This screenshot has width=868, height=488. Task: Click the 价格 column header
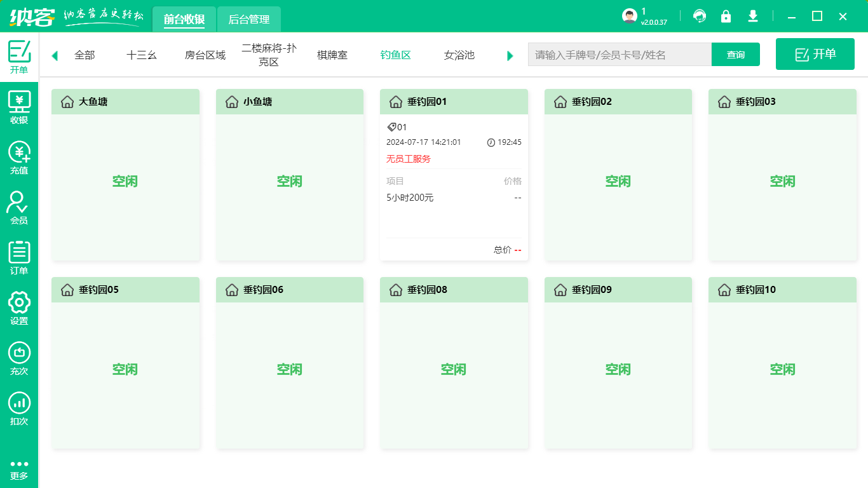[513, 181]
